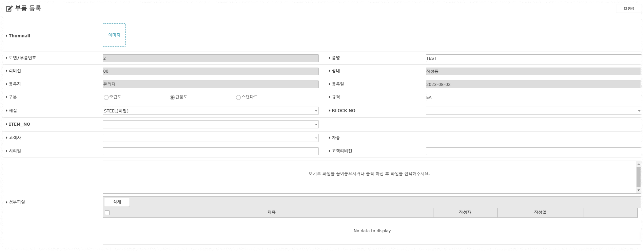
Task: Click the 생성 button
Action: (629, 8)
